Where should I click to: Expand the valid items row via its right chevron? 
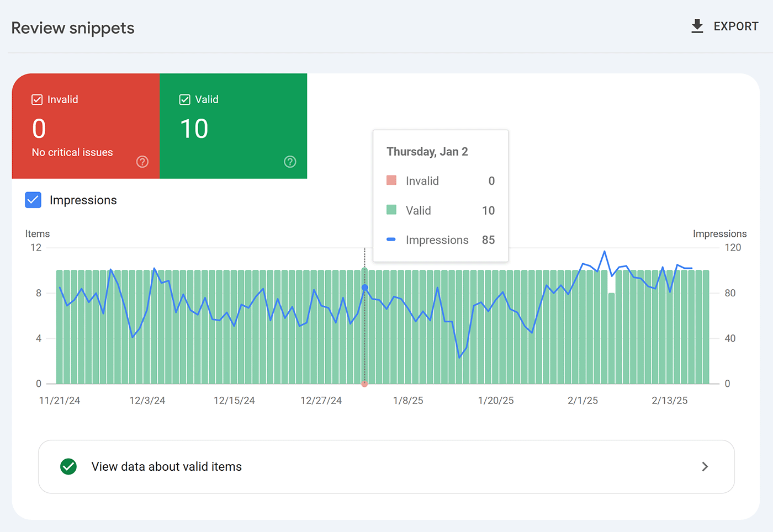click(x=705, y=466)
